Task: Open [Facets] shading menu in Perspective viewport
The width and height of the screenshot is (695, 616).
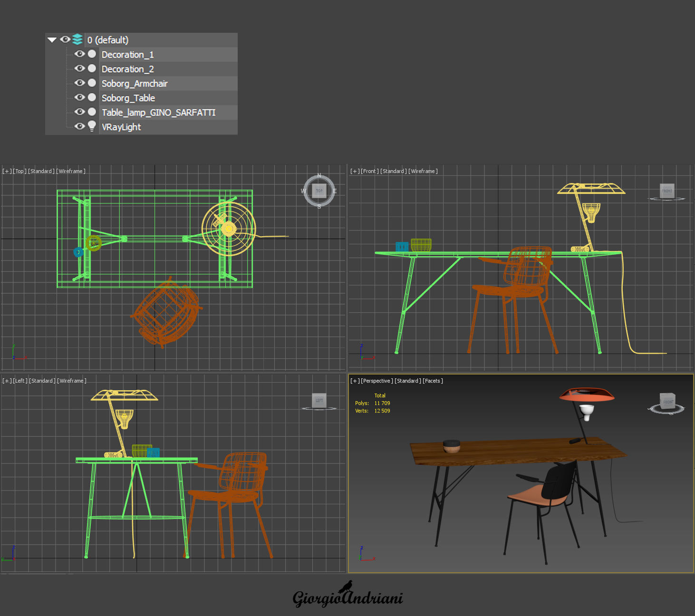Action: tap(433, 381)
